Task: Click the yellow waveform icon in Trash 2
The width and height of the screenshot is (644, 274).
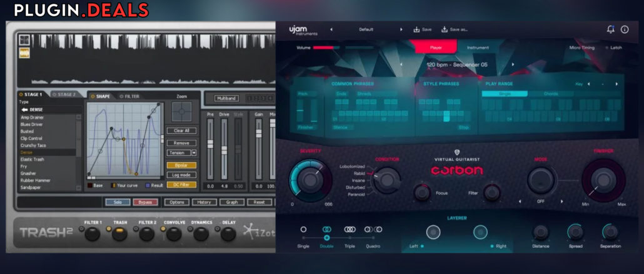Action: (24, 53)
